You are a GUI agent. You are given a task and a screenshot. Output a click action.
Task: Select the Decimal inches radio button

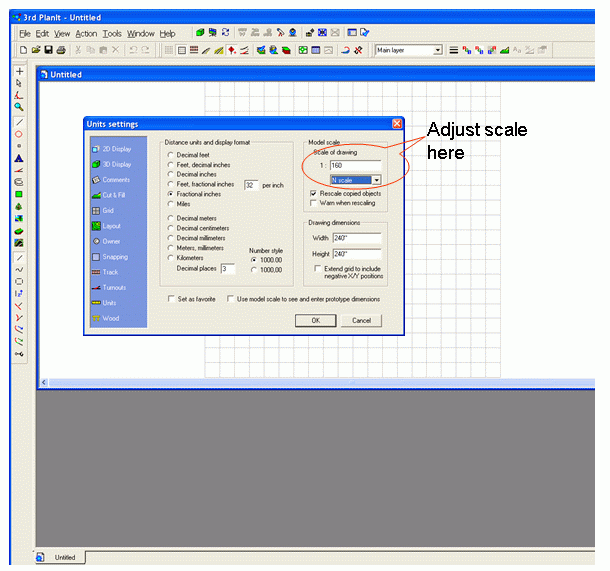pos(170,174)
